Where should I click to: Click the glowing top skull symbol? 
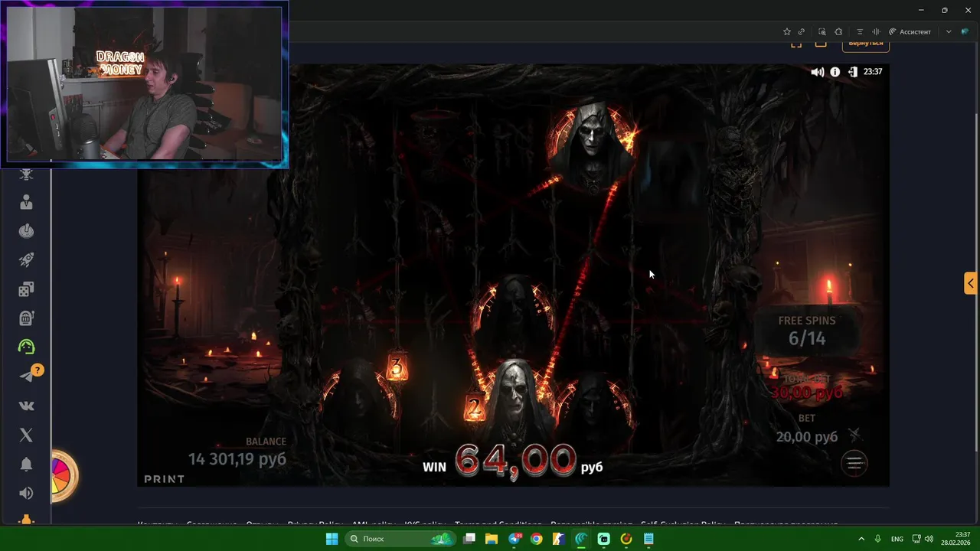592,148
